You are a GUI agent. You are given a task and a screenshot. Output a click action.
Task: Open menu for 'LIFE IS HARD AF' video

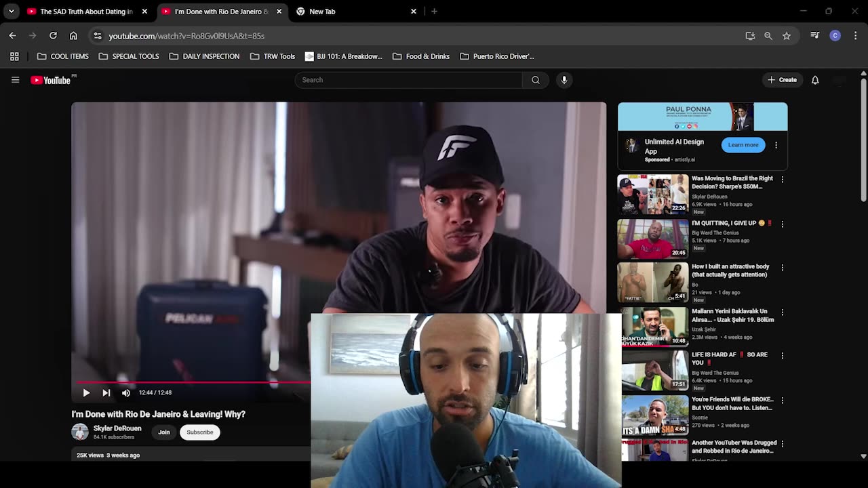783,356
